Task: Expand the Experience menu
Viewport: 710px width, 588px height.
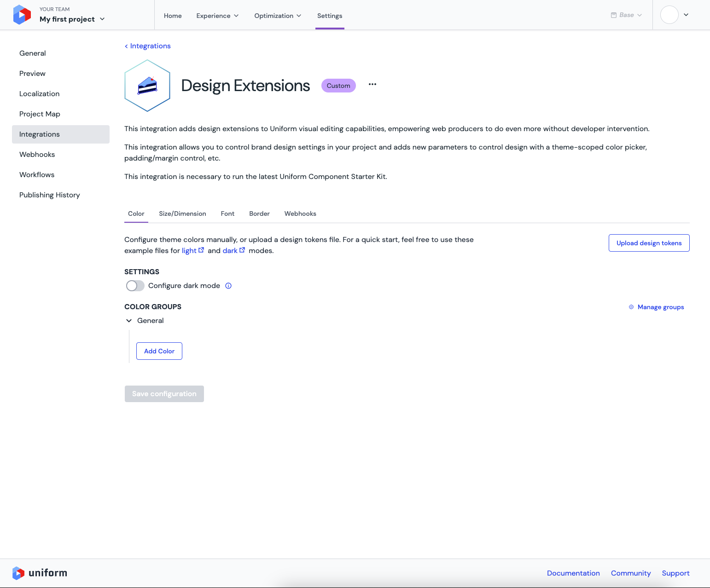Action: click(217, 16)
